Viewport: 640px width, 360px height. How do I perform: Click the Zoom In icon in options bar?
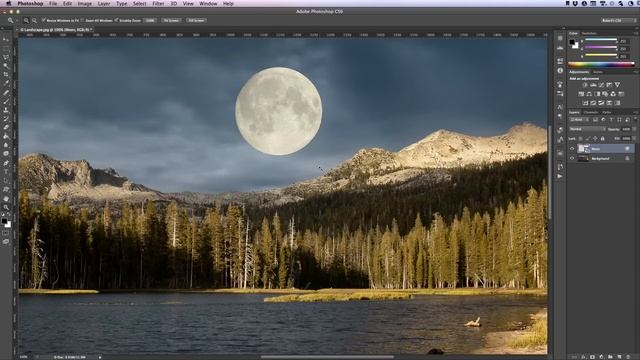[26, 20]
